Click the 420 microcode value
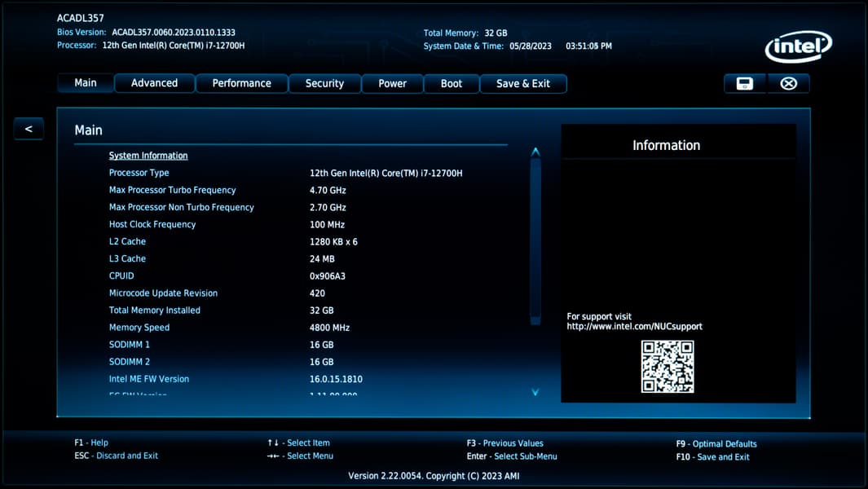Screen dimensions: 868x489 (317, 293)
